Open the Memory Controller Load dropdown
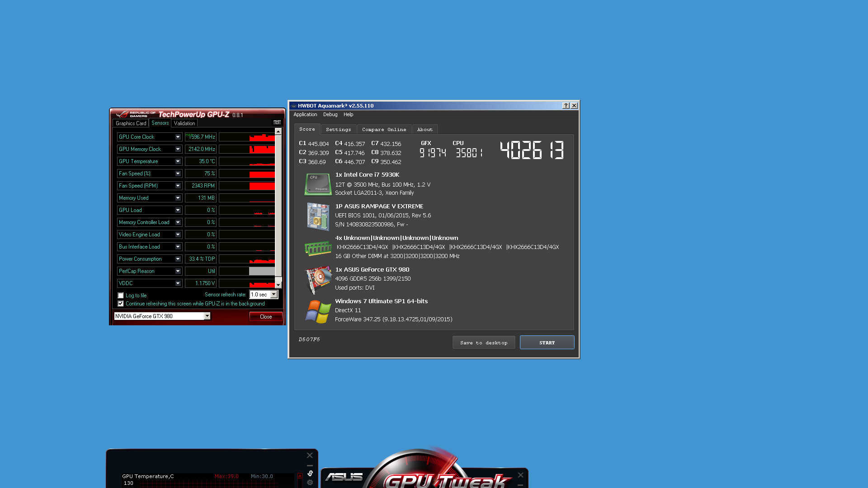Image resolution: width=868 pixels, height=488 pixels. click(x=178, y=222)
